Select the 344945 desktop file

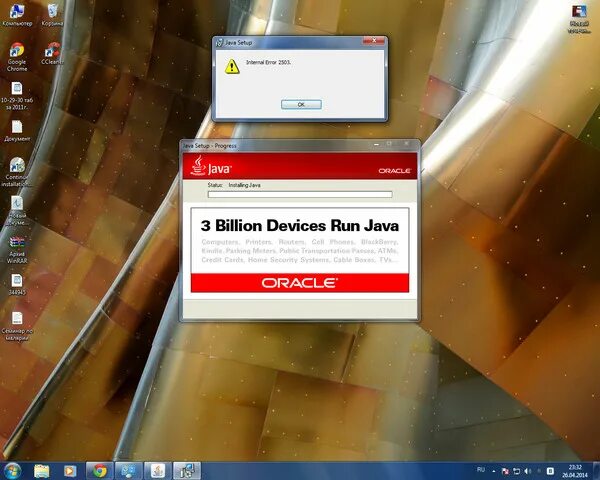17,284
